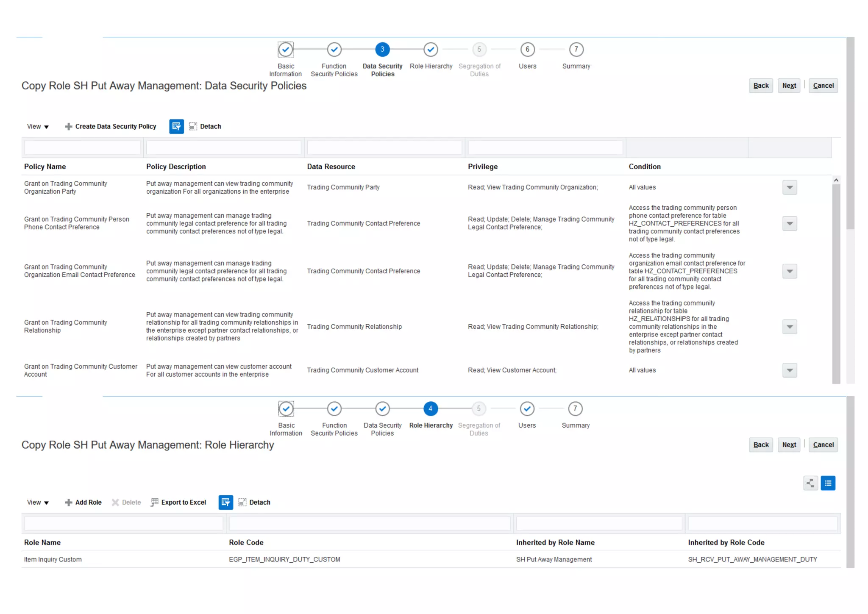Image resolution: width=868 pixels, height=614 pixels.
Task: Switch to the graphical hierarchy view icon
Action: point(810,483)
